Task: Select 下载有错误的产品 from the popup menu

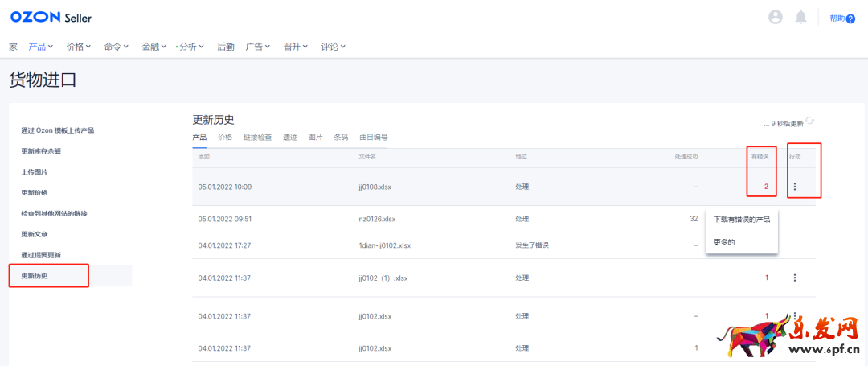Action: [741, 219]
